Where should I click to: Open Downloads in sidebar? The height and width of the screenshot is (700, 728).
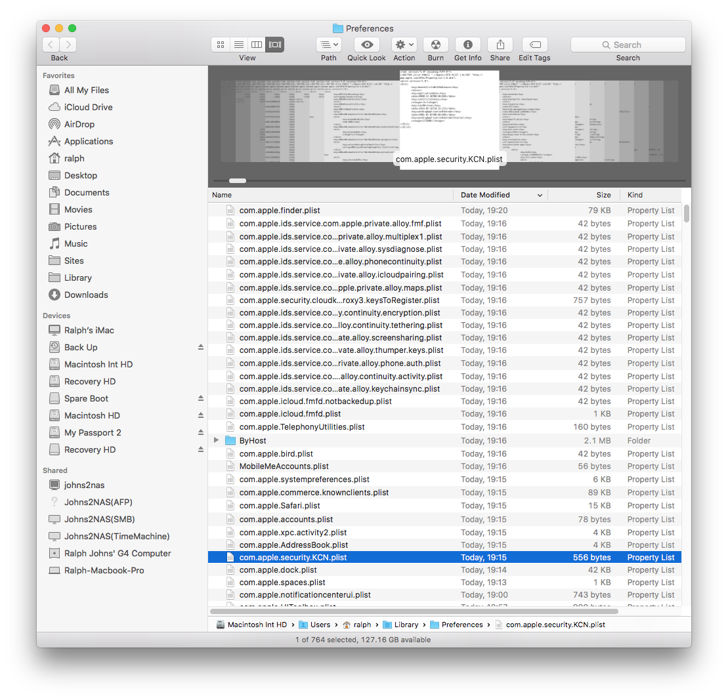pyautogui.click(x=86, y=295)
